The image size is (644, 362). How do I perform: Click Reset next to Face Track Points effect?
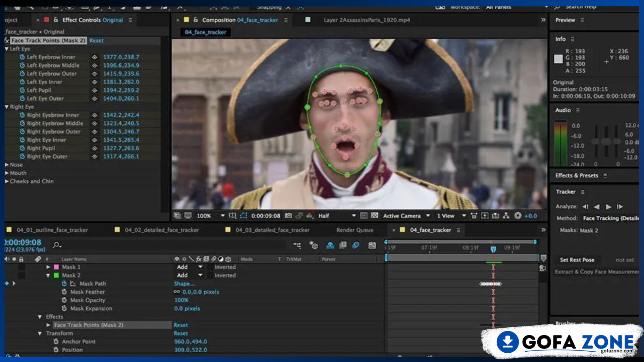(x=96, y=41)
